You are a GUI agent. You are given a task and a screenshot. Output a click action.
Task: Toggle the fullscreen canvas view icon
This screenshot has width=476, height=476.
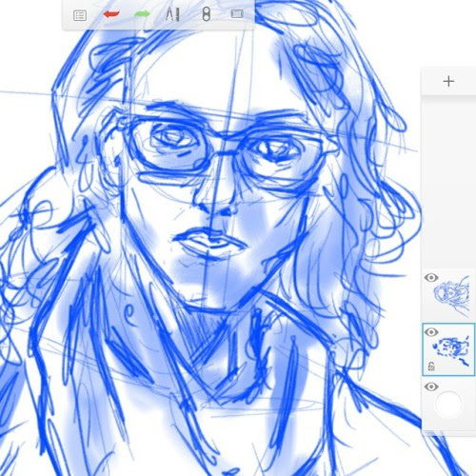tap(237, 14)
